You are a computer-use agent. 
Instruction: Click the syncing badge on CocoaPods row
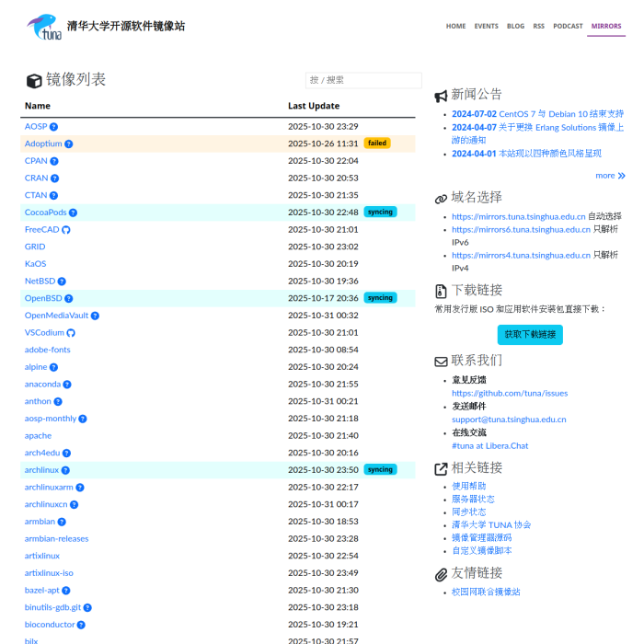tap(380, 212)
